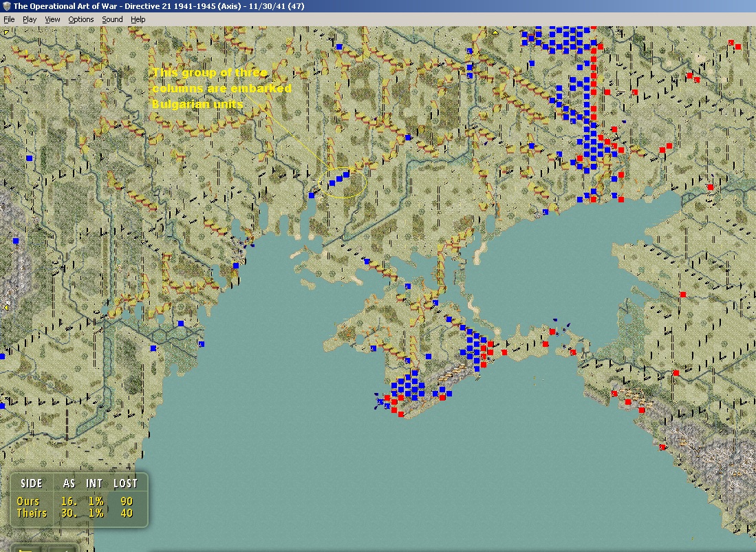
Task: Click the Theirs row label in the combat panel
Action: tap(32, 513)
